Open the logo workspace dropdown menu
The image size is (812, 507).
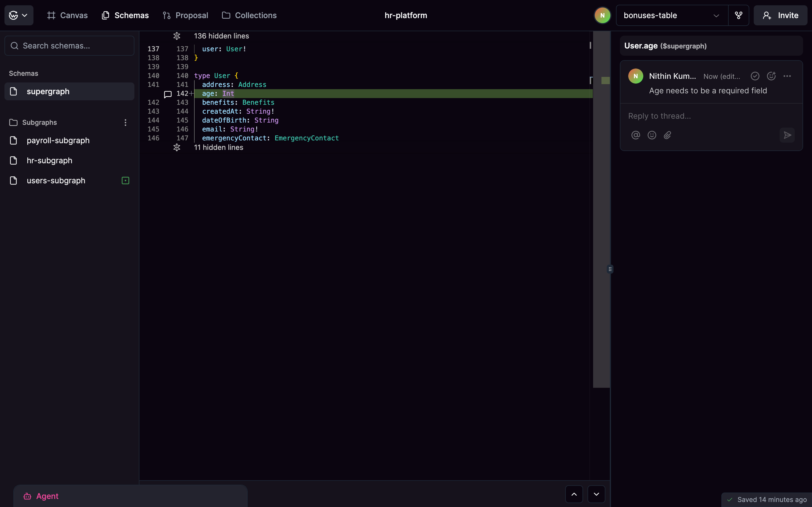[18, 15]
